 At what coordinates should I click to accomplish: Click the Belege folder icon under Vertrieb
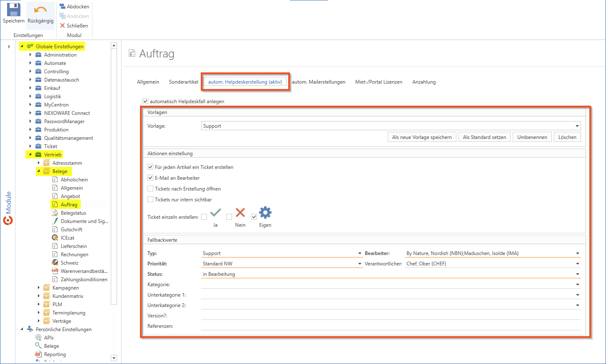47,171
